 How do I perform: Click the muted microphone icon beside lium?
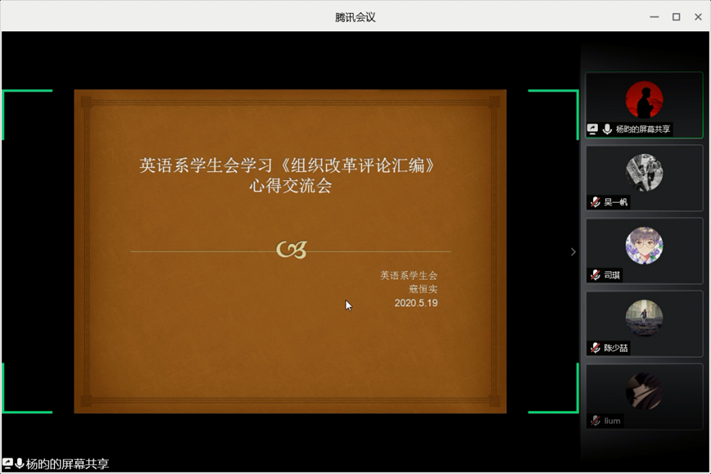pos(595,421)
